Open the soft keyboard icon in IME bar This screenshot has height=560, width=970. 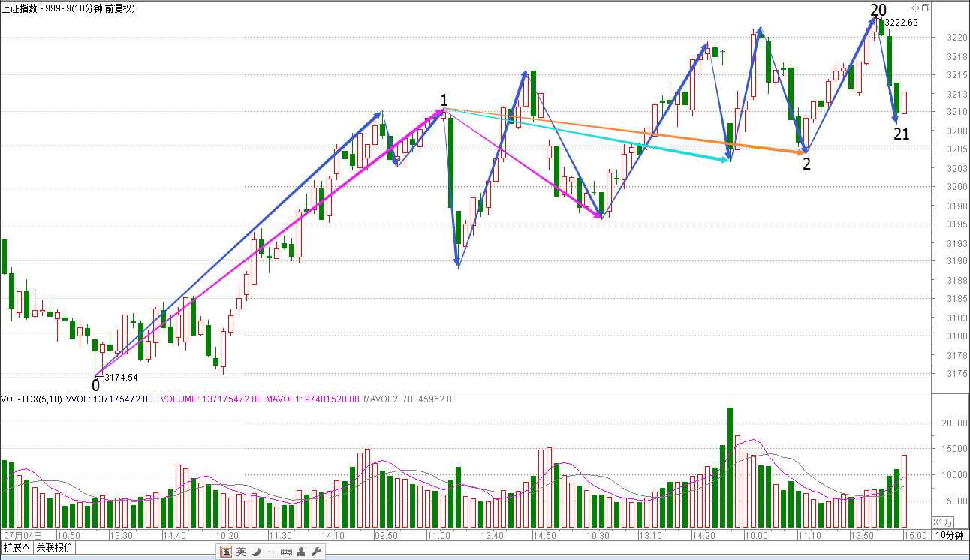click(x=286, y=552)
